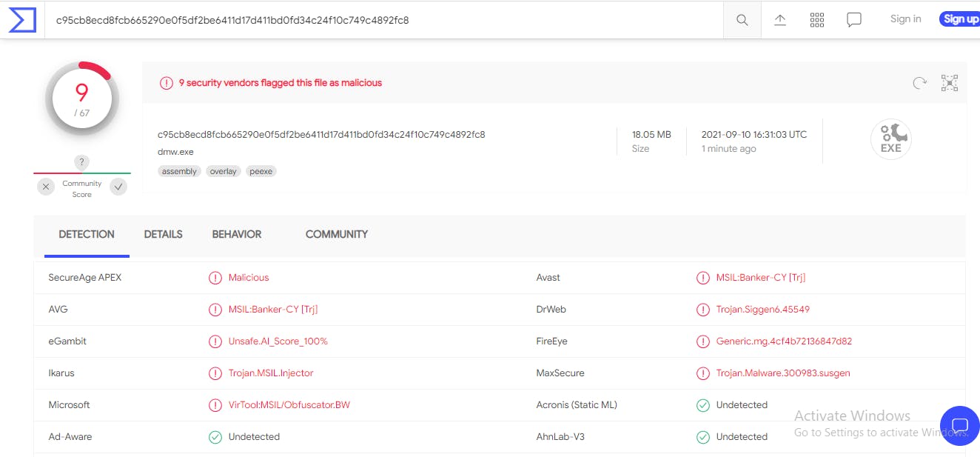Click the file hash text in summary
The width and height of the screenshot is (980, 457).
pos(321,135)
